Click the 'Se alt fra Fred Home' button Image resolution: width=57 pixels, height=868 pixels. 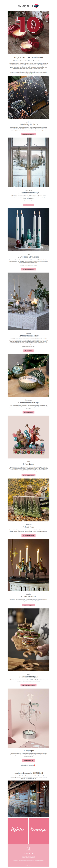click(28, 535)
